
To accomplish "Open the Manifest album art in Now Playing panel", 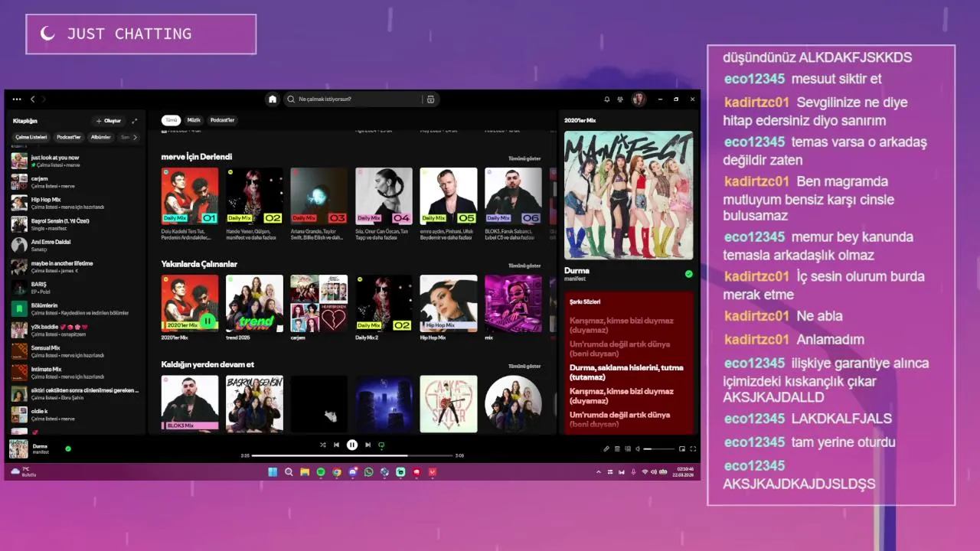I will click(629, 195).
